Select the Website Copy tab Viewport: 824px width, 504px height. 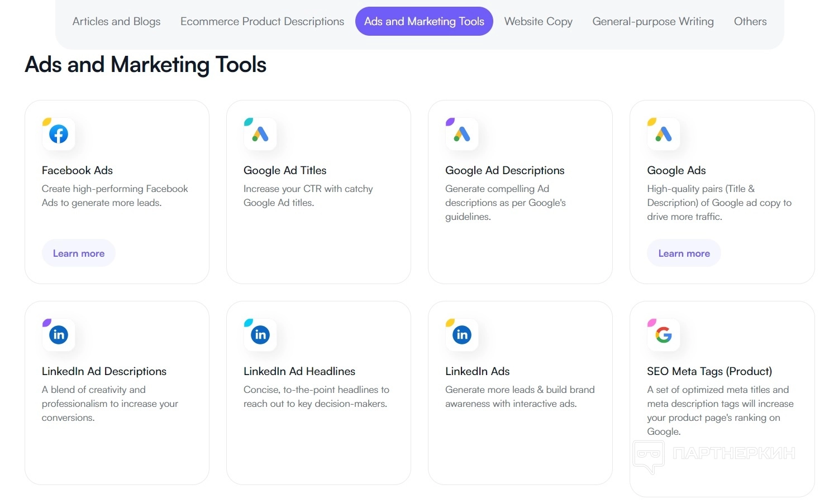coord(538,21)
